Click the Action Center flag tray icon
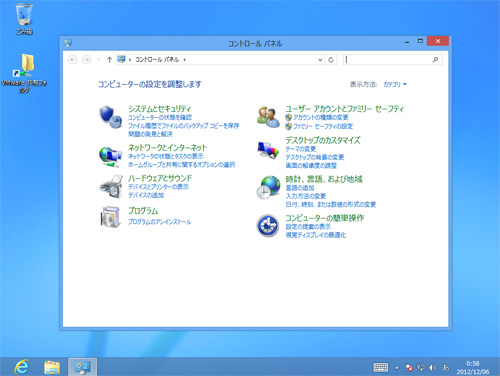Screen dimensions: 500x376 tap(409, 368)
